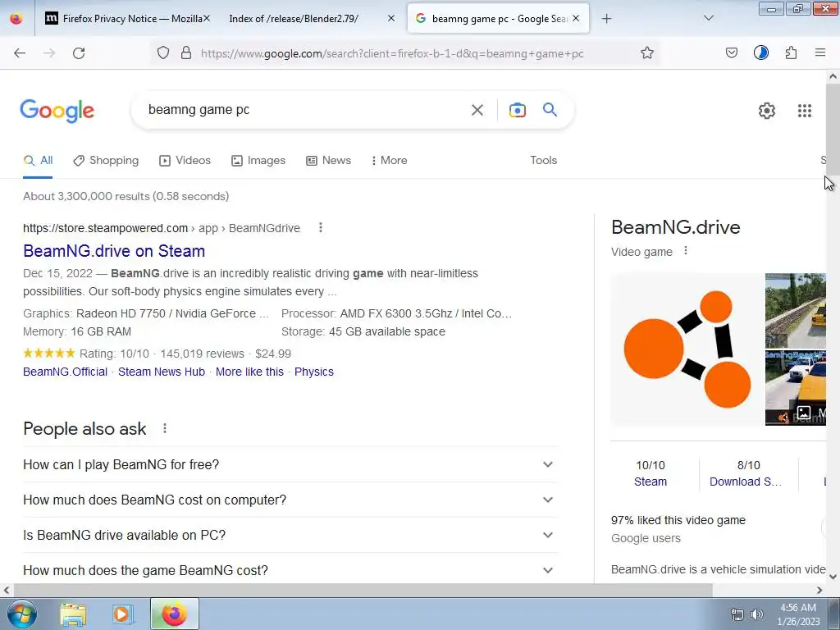The width and height of the screenshot is (840, 630).
Task: Click the scroll-down arrow of vertical scrollbar
Action: coord(833,577)
